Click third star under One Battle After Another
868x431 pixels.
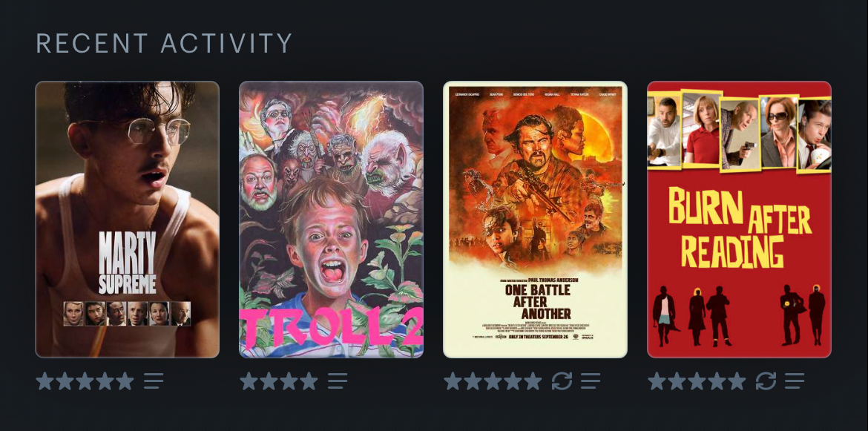point(493,381)
